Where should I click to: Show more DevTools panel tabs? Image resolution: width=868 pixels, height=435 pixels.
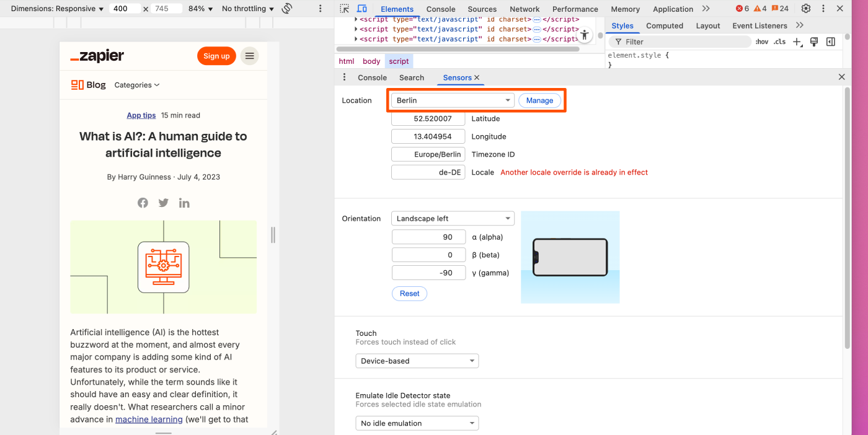(706, 9)
